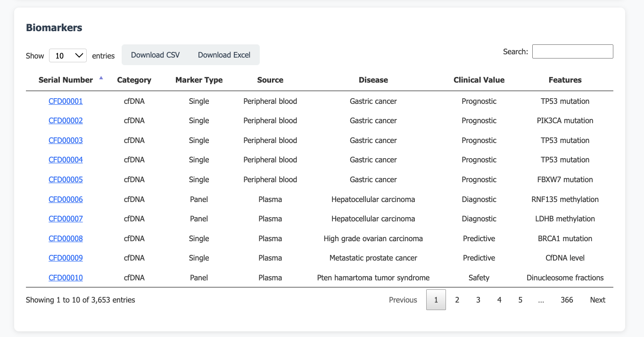Click the CFD00010 serial link
Image resolution: width=644 pixels, height=337 pixels.
pos(66,278)
